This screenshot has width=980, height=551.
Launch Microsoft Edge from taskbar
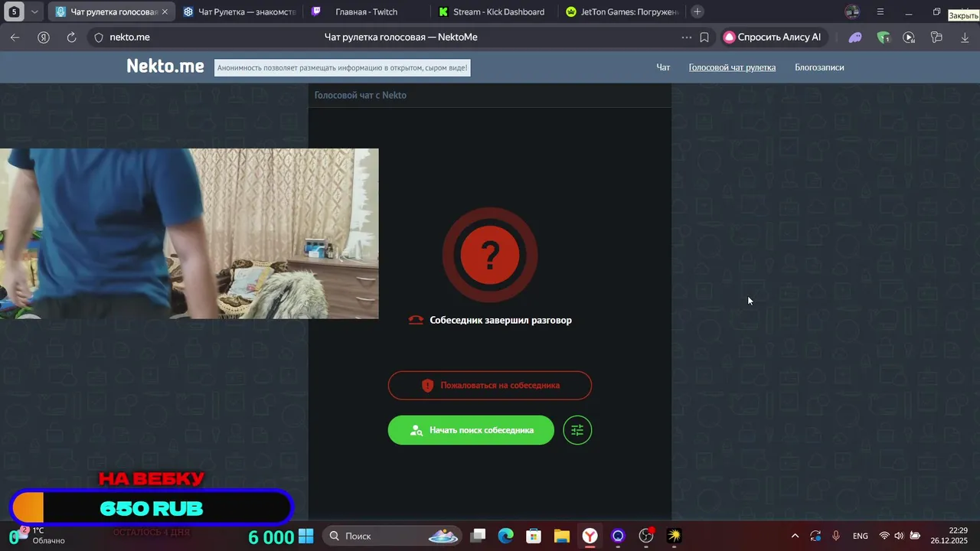[506, 536]
